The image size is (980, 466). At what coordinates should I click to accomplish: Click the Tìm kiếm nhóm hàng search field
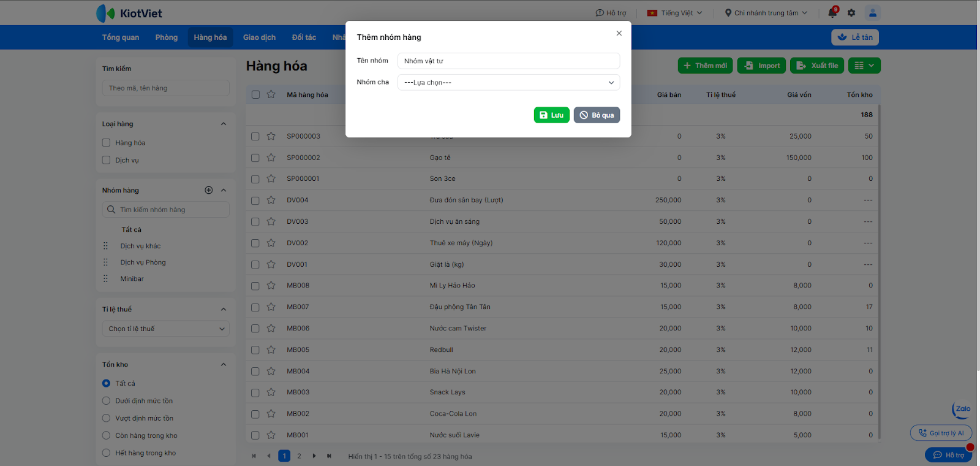coord(166,210)
